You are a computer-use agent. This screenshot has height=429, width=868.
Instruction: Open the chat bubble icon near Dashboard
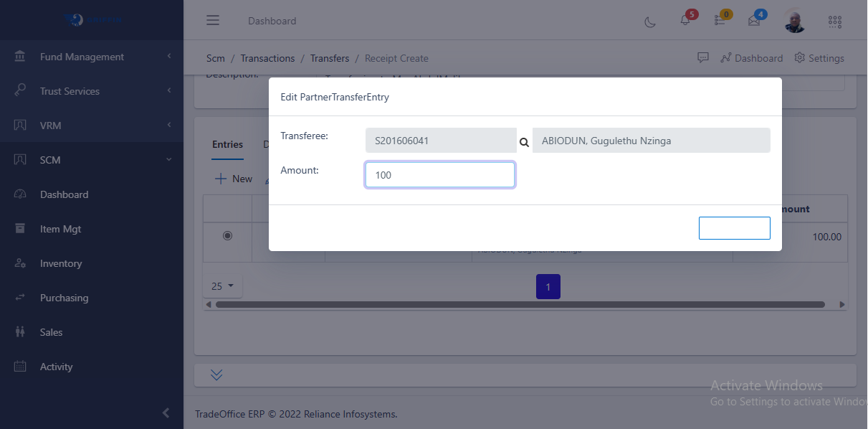tap(703, 57)
